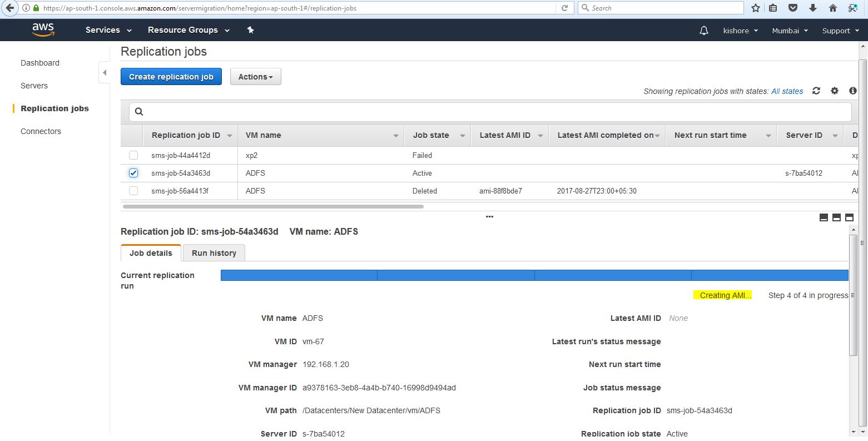Check the sms-job-44a4412d row checkbox
Image resolution: width=868 pixels, height=441 pixels.
point(133,155)
